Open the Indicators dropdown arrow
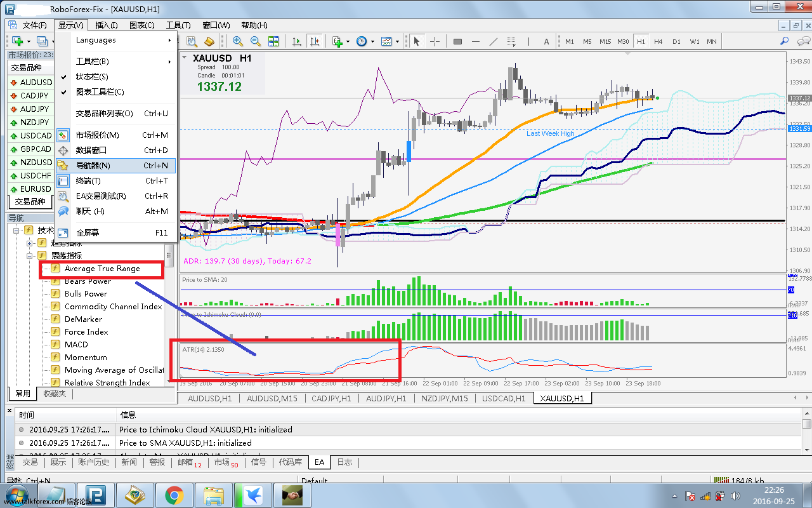Viewport: 812px width, 508px height. (348, 41)
